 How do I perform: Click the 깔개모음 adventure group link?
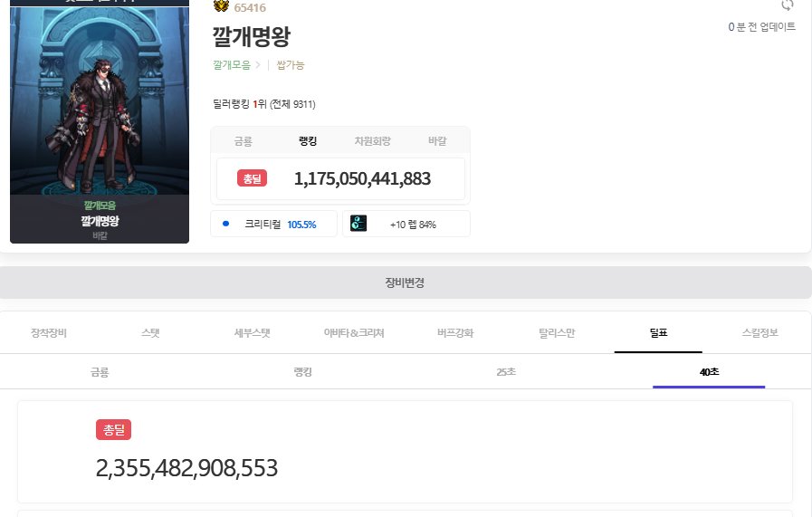coord(232,65)
